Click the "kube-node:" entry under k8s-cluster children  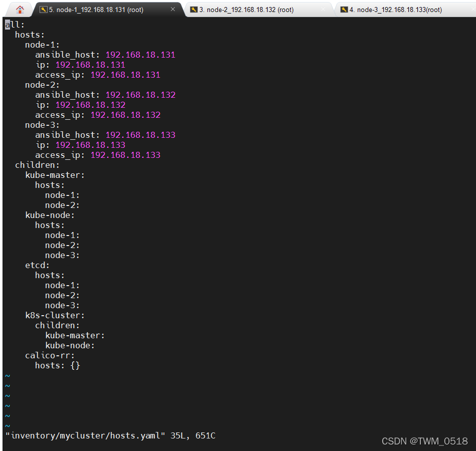[x=70, y=345]
